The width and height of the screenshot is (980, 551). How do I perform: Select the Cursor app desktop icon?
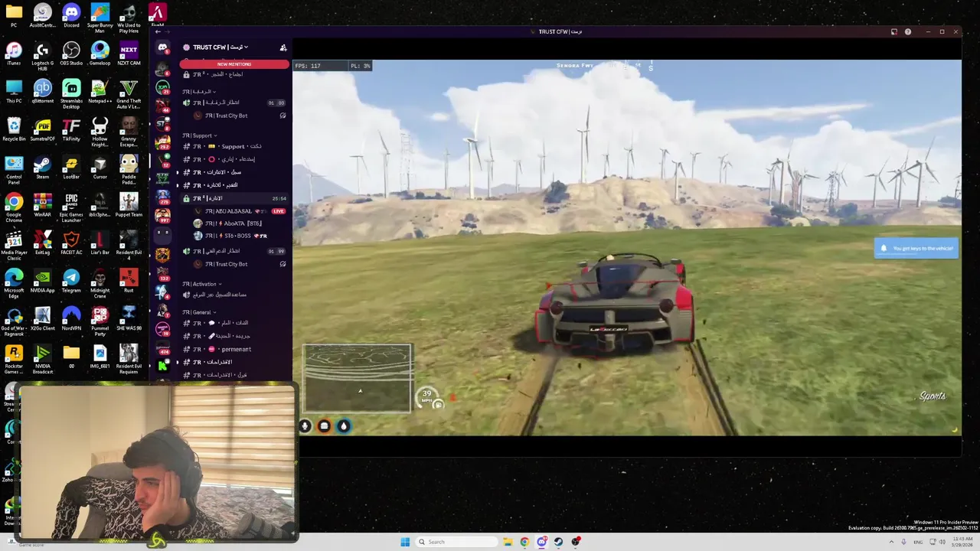(x=100, y=167)
